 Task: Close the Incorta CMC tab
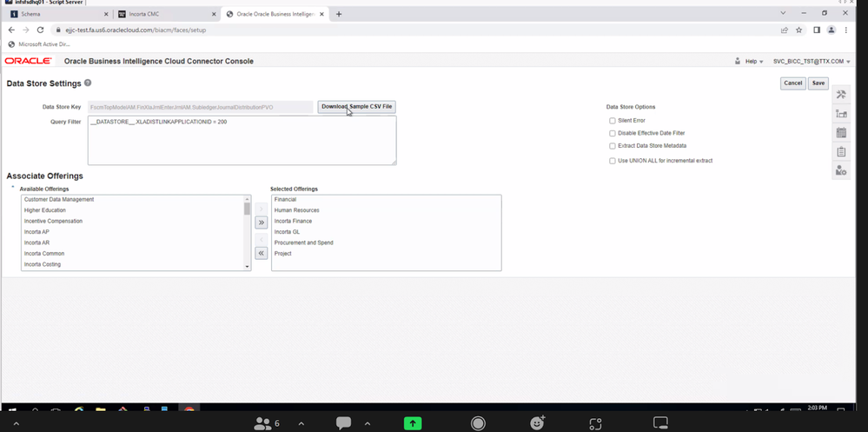(x=213, y=14)
